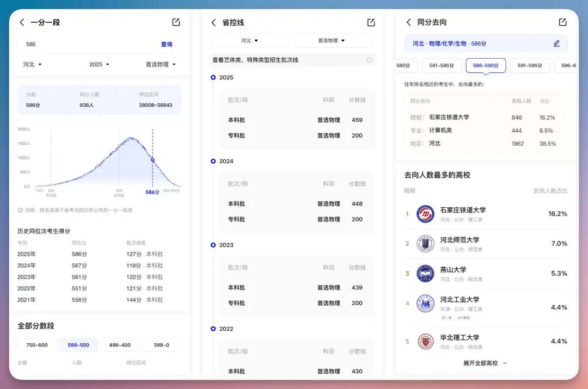This screenshot has width=588, height=389.
Task: Expand 展开全部高校 list
Action: [x=485, y=363]
